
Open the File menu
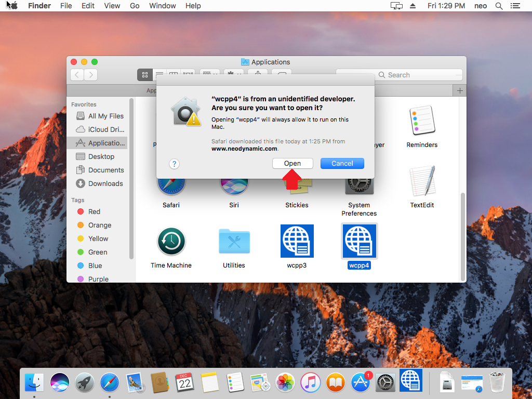(66, 6)
